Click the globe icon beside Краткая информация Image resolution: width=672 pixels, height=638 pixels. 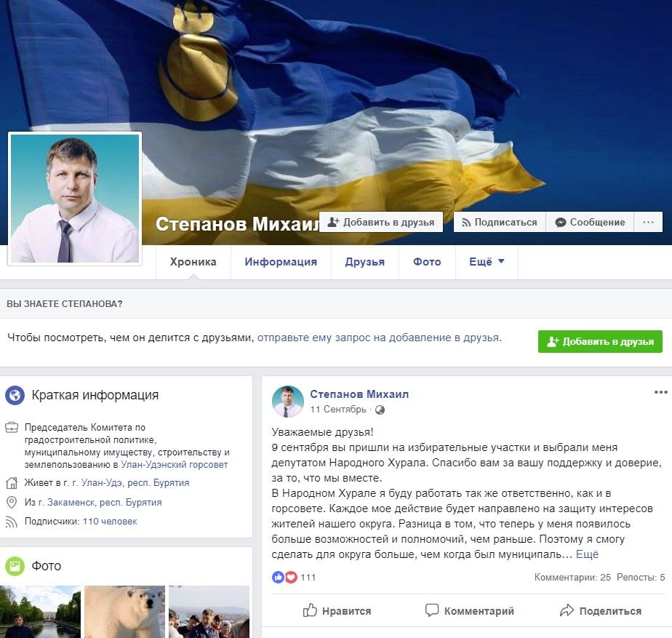point(15,395)
